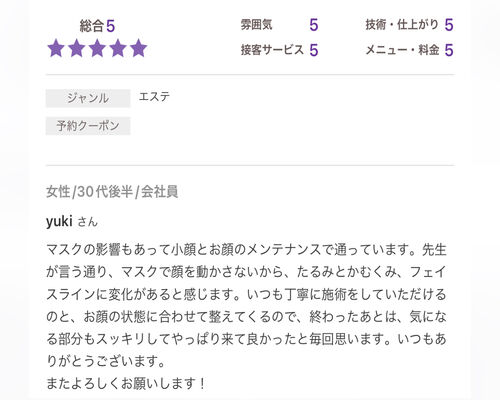The image size is (500, 400).
Task: Click the review text starting with マスクの影響
Action: (x=246, y=305)
